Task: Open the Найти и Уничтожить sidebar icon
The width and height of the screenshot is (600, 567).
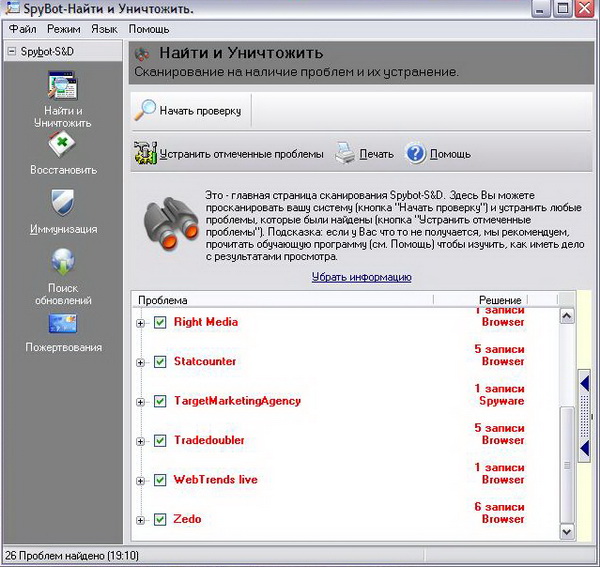Action: tap(63, 86)
